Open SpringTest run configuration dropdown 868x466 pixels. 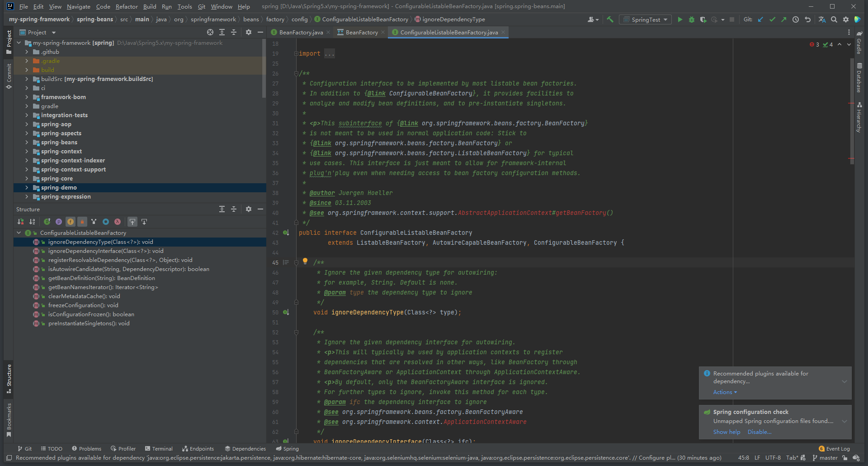[645, 19]
